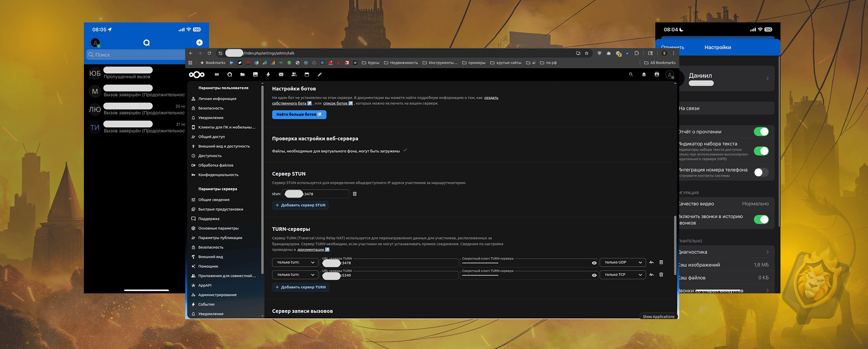Click the Nextcloud unified search magnifier icon
868x349 pixels.
[x=631, y=75]
